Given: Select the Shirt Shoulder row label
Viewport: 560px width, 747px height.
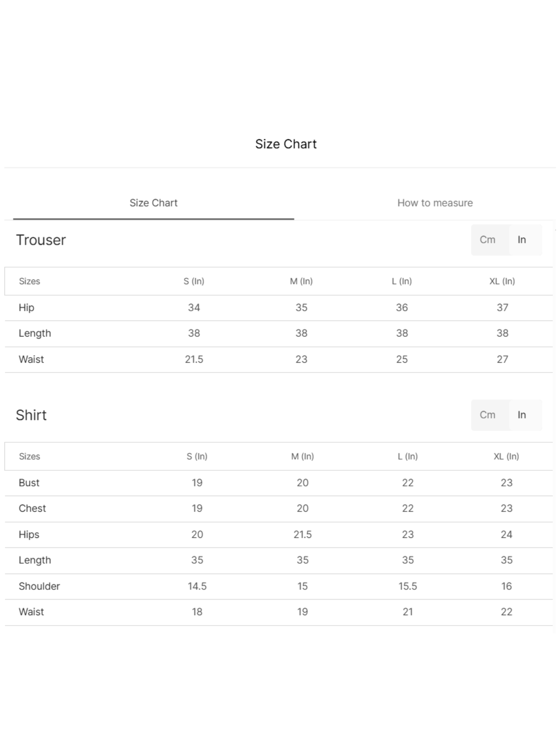Looking at the screenshot, I should tap(39, 586).
